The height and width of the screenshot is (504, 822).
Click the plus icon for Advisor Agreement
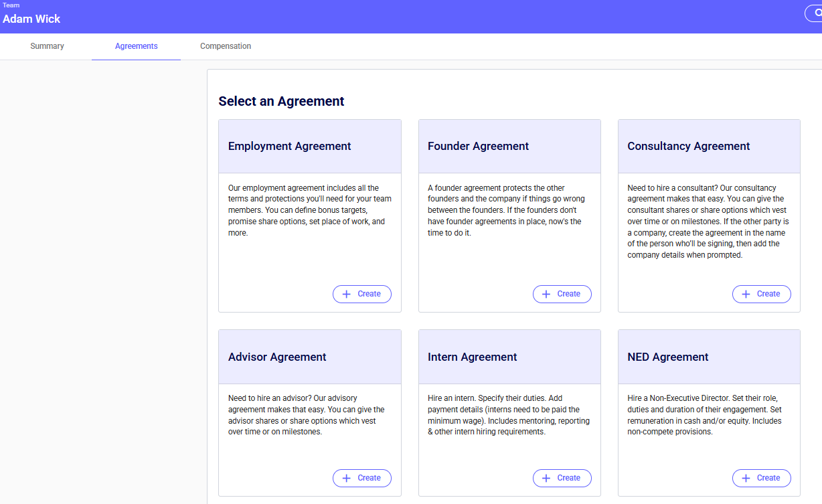click(x=347, y=478)
